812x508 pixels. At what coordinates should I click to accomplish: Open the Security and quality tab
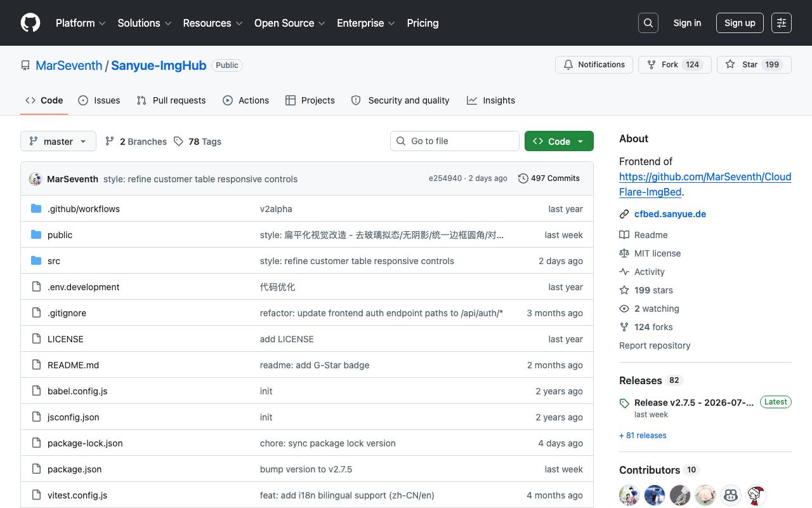click(x=400, y=100)
